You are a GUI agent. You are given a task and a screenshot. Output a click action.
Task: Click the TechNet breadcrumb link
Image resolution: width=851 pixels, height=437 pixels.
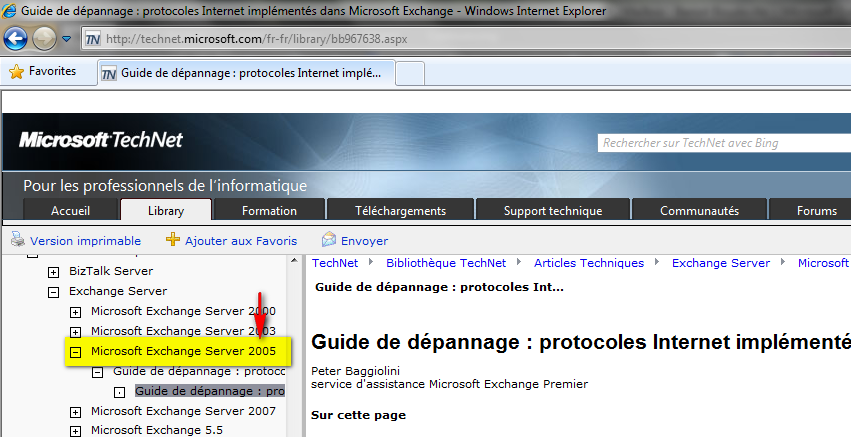click(335, 263)
